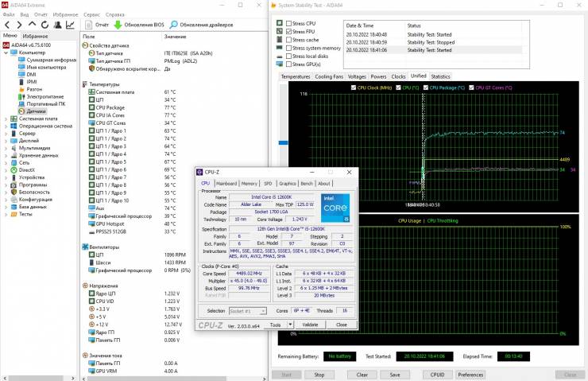Select Портативный ПК item in tree
The width and height of the screenshot is (588, 381).
[42, 104]
